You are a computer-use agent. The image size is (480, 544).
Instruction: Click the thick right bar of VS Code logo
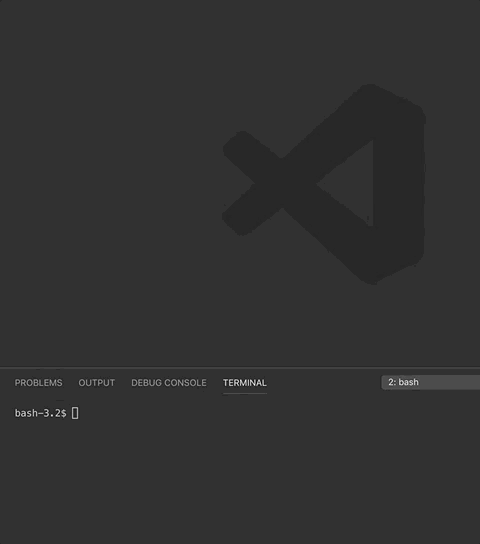[399, 184]
